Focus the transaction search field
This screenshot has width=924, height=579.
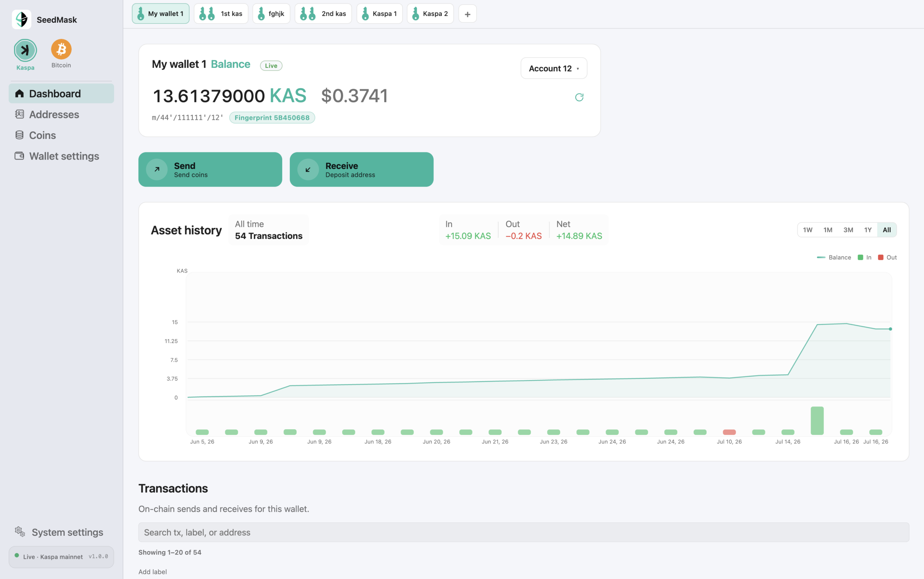click(x=523, y=532)
